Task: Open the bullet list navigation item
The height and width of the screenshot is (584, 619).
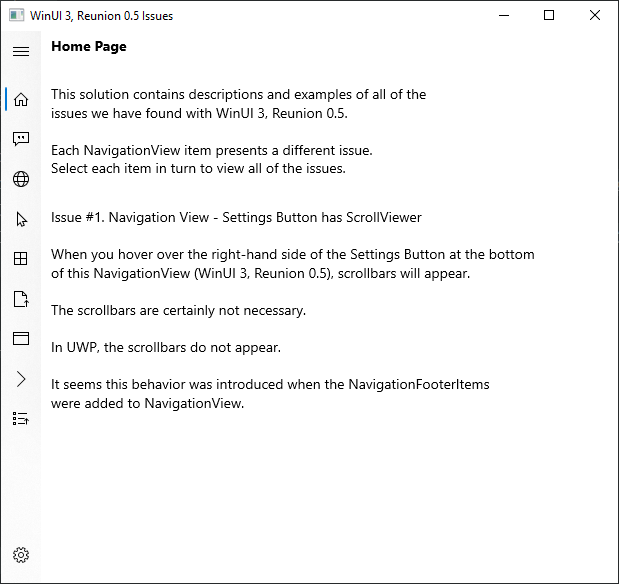Action: click(x=21, y=419)
